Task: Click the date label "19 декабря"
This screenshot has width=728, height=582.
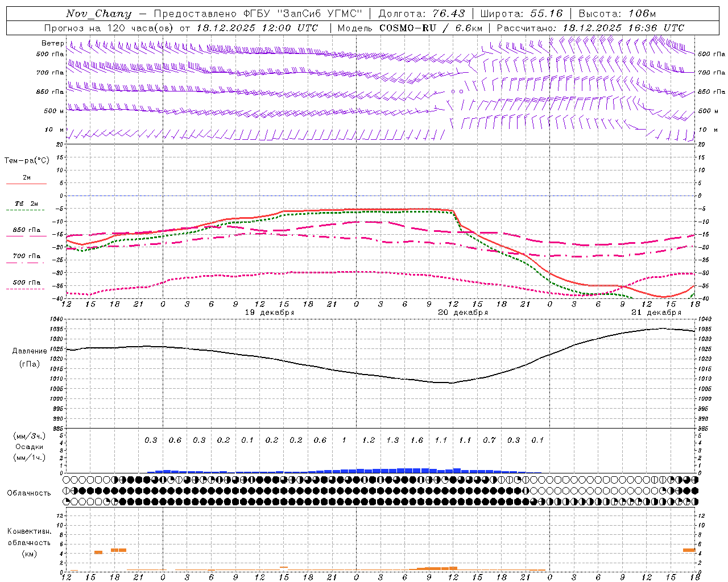Action: pos(269,313)
